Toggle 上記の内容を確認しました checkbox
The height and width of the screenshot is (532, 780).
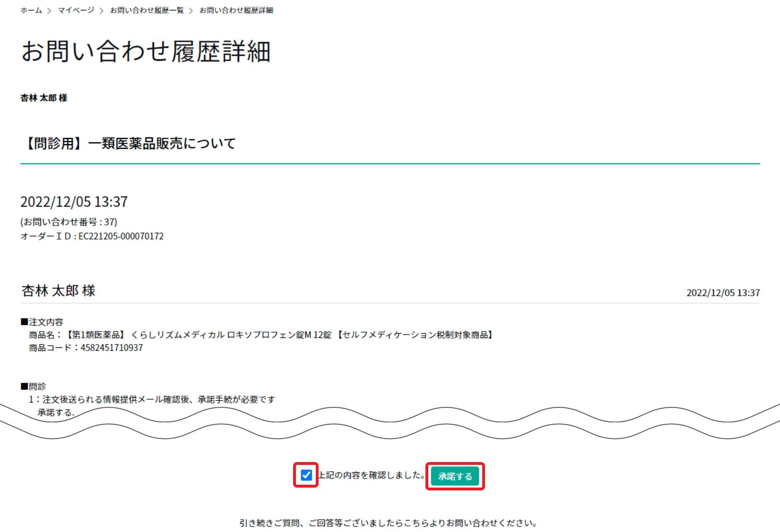[x=306, y=475]
